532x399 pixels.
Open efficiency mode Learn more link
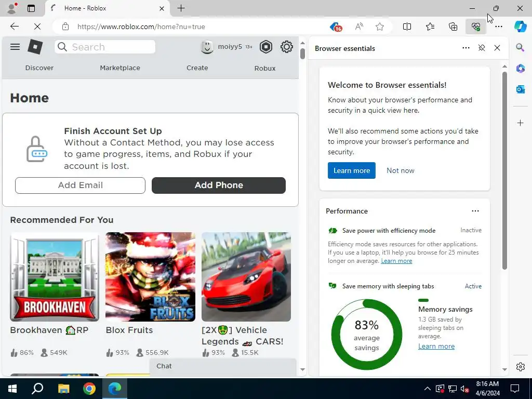tap(396, 261)
